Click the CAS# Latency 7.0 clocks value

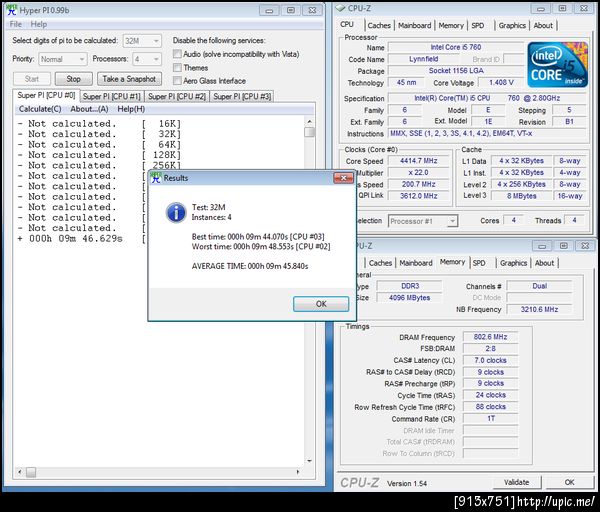click(490, 360)
